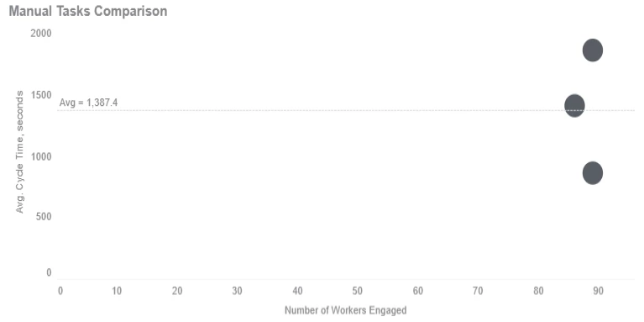
Task: Click the 80 tick label on workers axis
Action: pyautogui.click(x=538, y=291)
